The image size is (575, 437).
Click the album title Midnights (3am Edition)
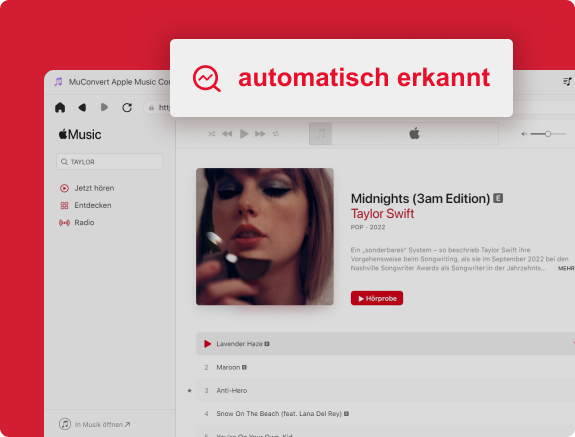click(420, 199)
